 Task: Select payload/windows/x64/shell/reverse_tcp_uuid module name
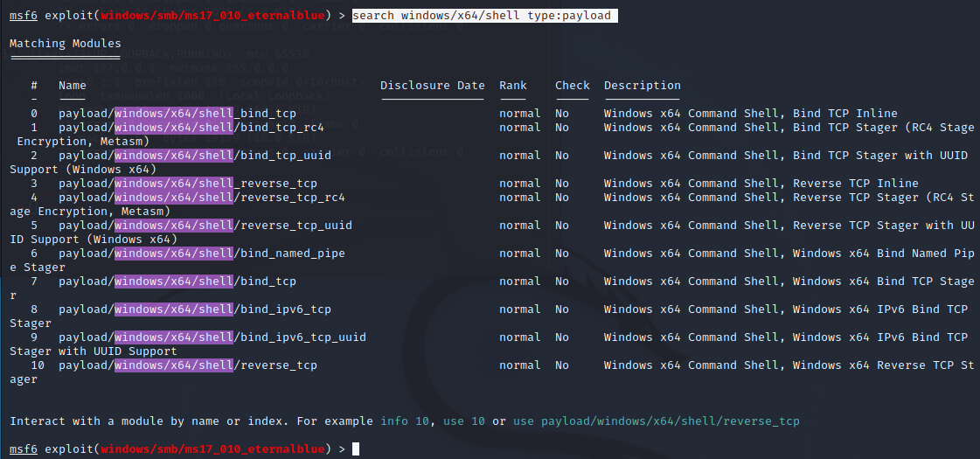(x=205, y=226)
